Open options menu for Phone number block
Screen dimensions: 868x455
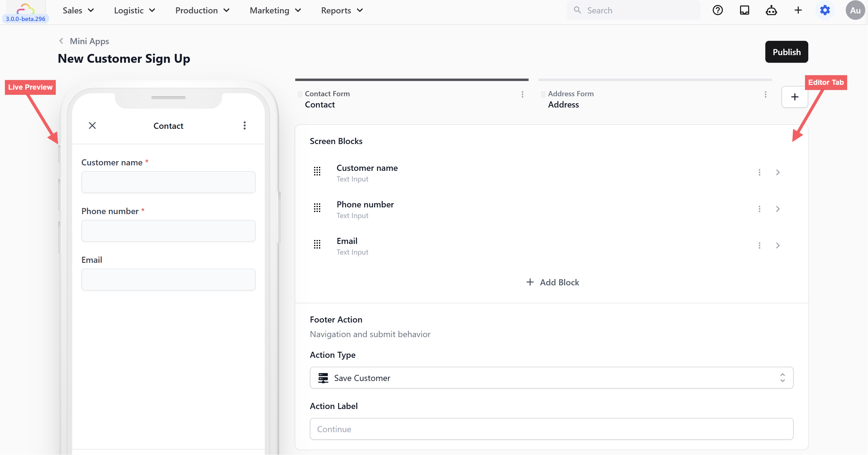point(759,209)
